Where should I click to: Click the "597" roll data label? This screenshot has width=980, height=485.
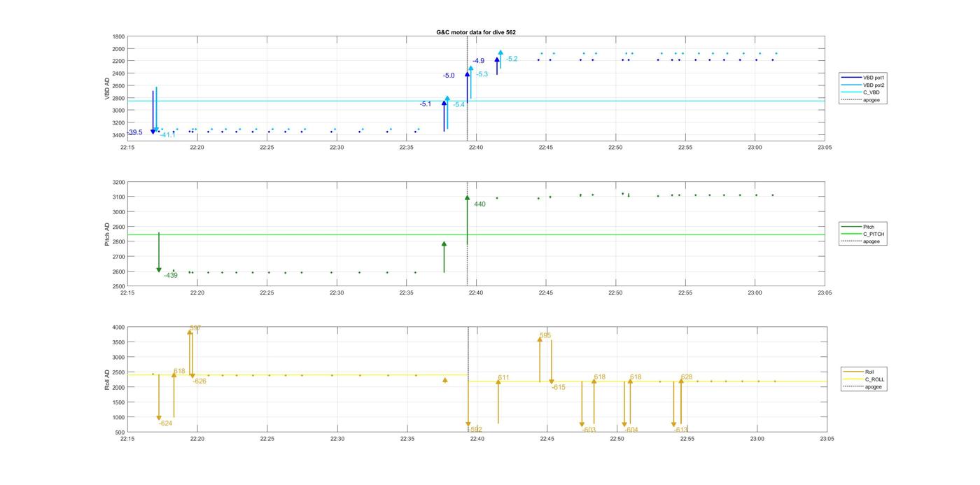195,328
